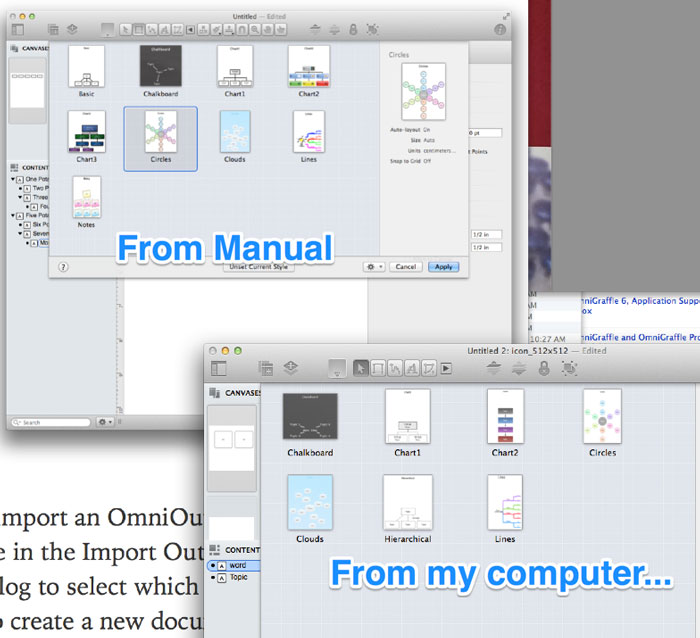The height and width of the screenshot is (638, 700).
Task: Select Zoom magnifier tool in Untitled window
Action: [255, 29]
